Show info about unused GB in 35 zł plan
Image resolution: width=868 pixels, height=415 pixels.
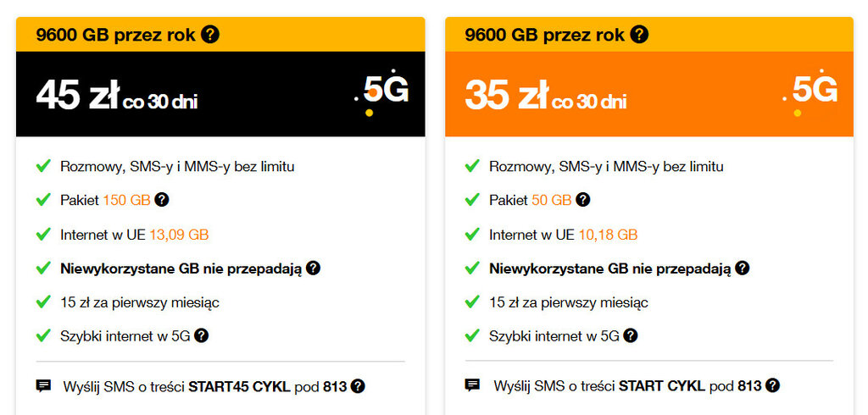point(742,268)
